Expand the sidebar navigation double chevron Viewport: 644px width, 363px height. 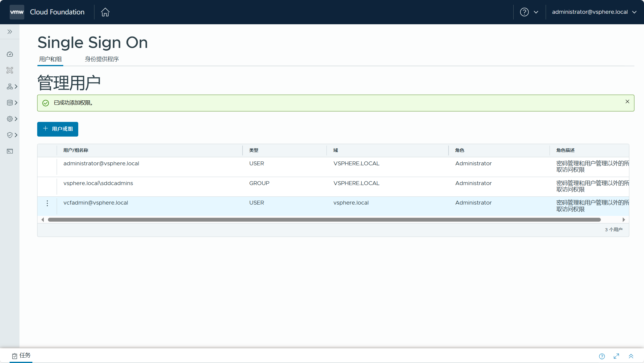(10, 32)
